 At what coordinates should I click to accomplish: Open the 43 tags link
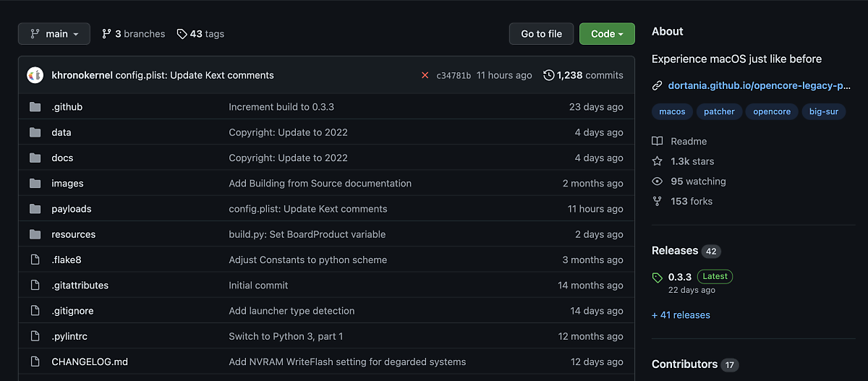[200, 34]
